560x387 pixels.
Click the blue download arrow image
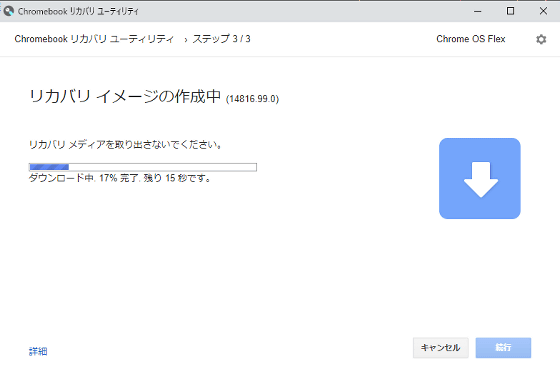480,179
